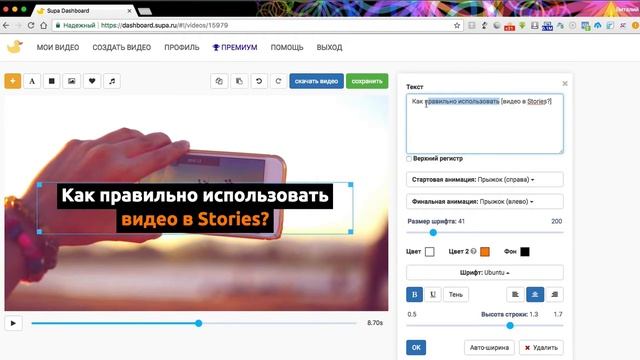
Task: Select the text box on the video canvas
Action: (x=195, y=208)
